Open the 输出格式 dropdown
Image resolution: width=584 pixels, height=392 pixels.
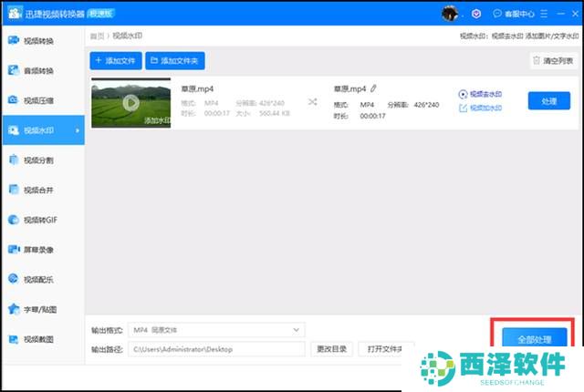216,330
